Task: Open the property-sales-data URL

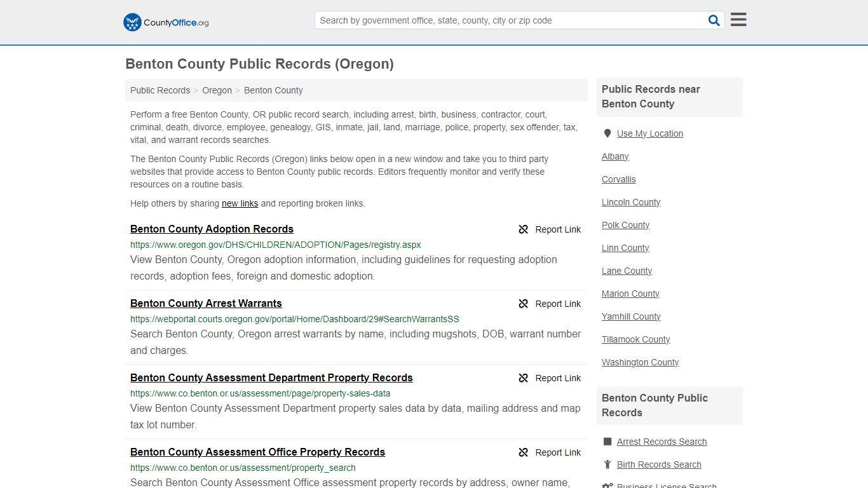Action: tap(260, 393)
